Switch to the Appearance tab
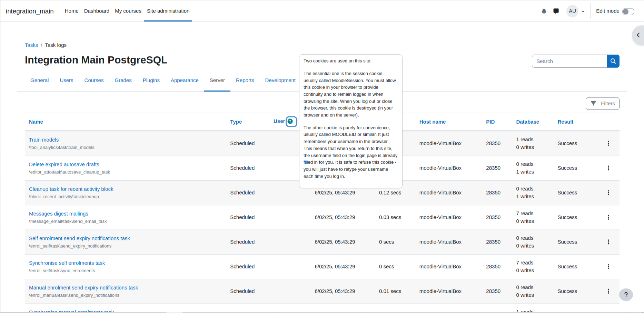The width and height of the screenshot is (644, 313). pos(185,80)
